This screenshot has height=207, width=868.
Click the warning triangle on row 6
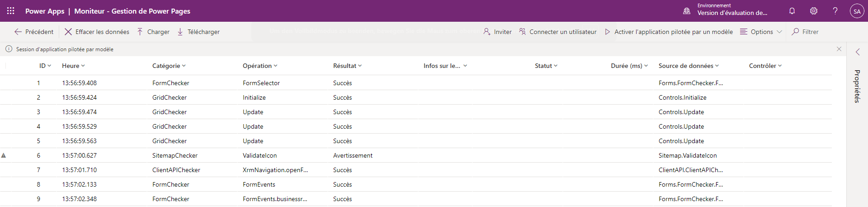point(4,155)
